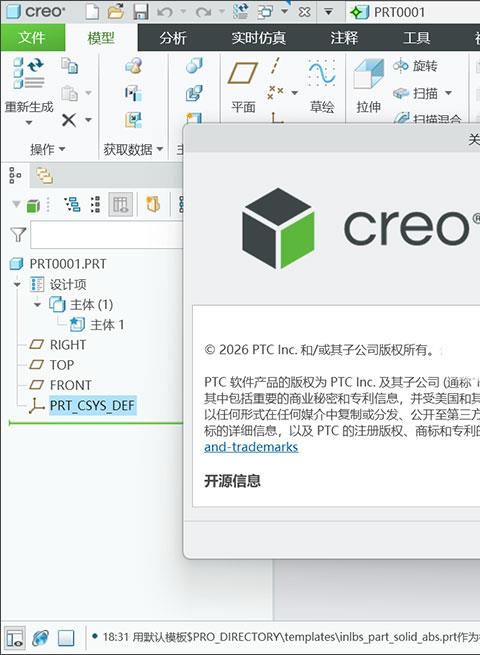Expand the Operations (操作) group dropdown
This screenshot has width=480, height=655.
tap(48, 149)
